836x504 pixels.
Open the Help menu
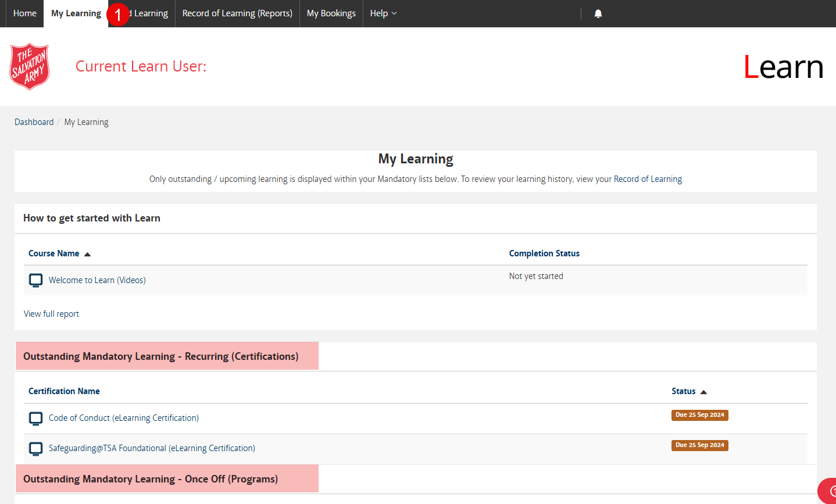[383, 13]
